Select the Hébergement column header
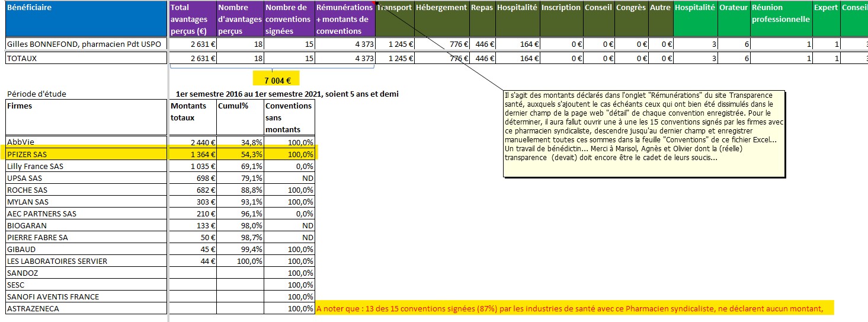Screen dimensions: 868x322 click(442, 19)
